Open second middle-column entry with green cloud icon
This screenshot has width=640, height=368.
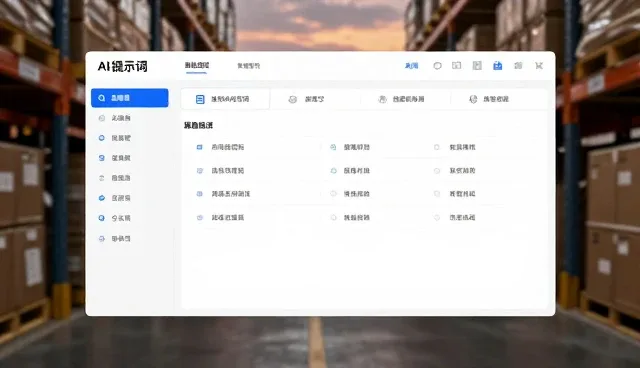[350, 171]
